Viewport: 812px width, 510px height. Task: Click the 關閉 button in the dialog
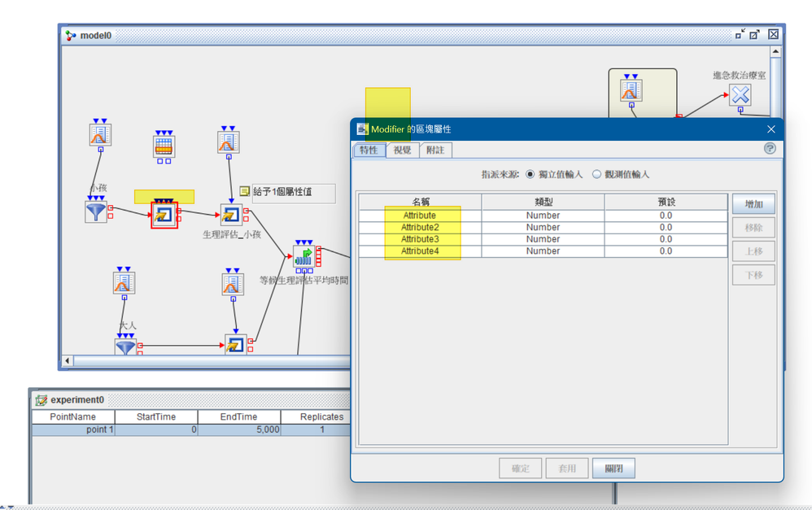pyautogui.click(x=613, y=469)
